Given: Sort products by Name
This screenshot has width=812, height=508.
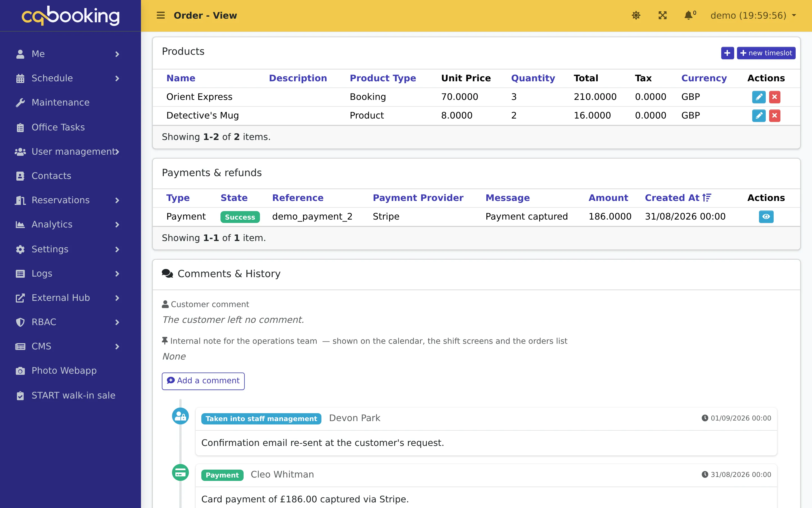Looking at the screenshot, I should point(181,78).
